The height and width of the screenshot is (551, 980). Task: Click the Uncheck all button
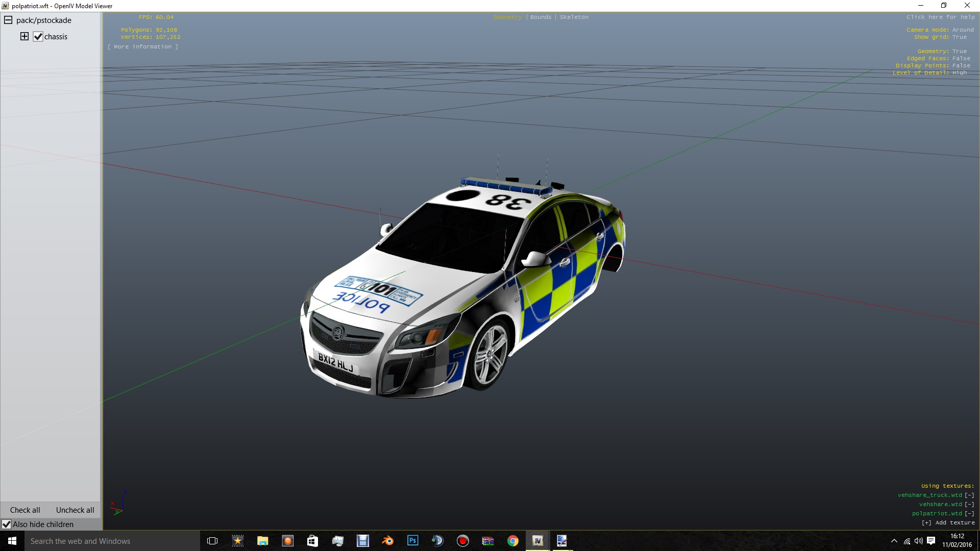pos(75,510)
